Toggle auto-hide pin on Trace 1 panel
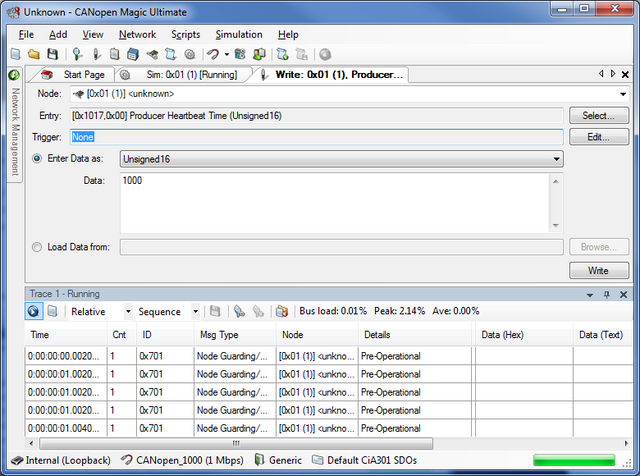Viewport: 640px width, 476px height. tap(606, 294)
